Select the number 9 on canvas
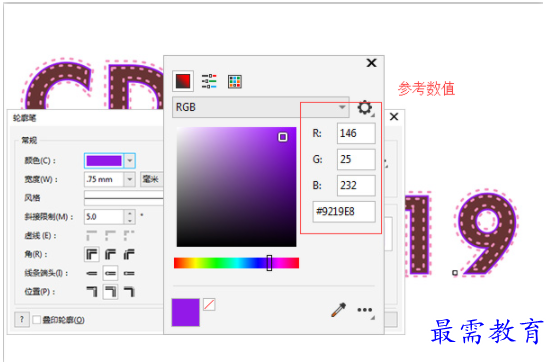This screenshot has height=363, width=552. (487, 234)
